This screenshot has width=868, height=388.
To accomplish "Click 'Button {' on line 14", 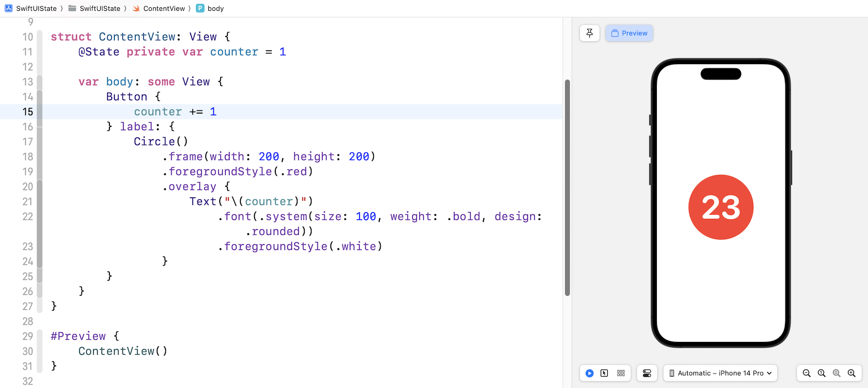I will click(x=133, y=97).
